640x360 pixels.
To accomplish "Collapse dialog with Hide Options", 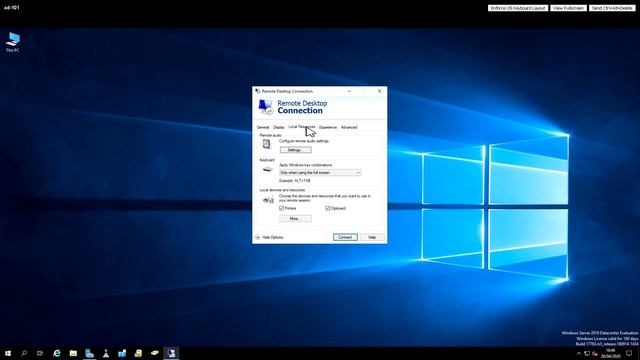I will pyautogui.click(x=269, y=237).
